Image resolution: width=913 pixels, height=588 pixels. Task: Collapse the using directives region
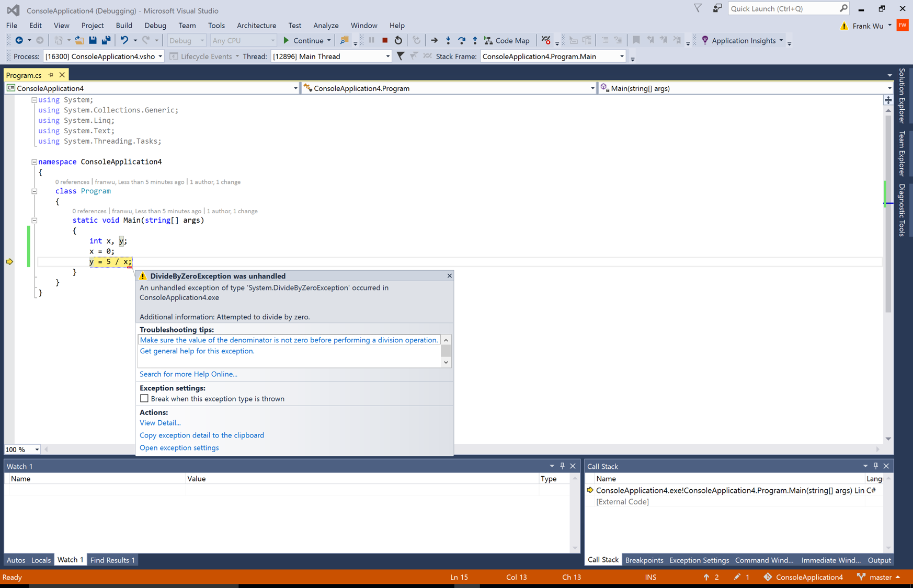(34, 100)
